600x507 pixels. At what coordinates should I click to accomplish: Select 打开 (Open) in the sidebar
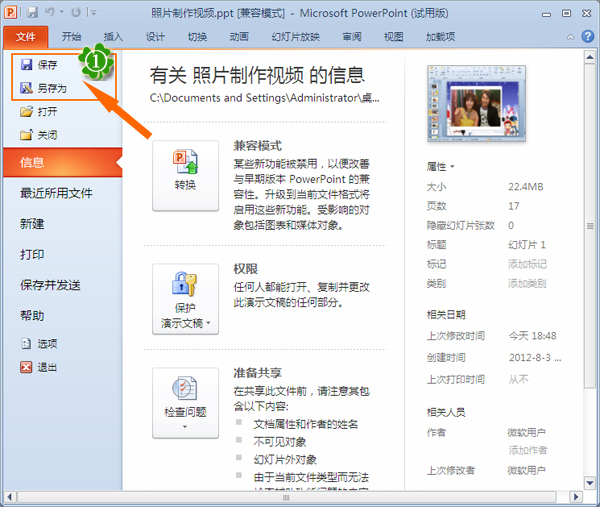[39, 112]
